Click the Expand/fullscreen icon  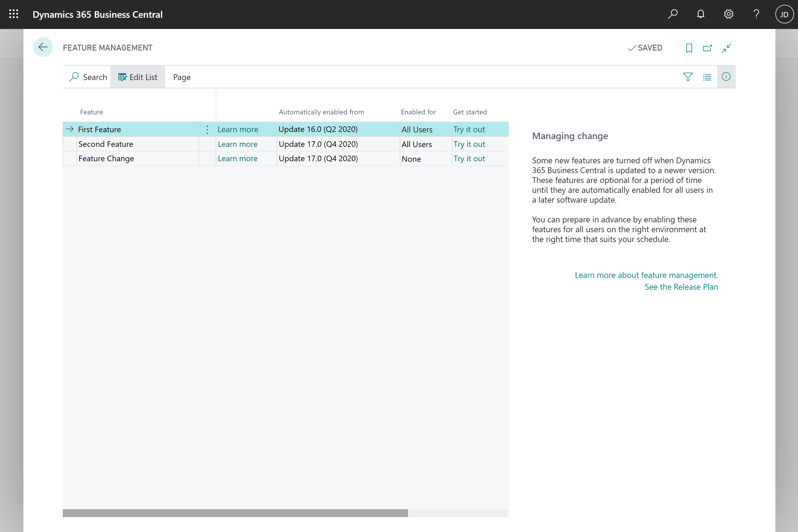pyautogui.click(x=727, y=48)
